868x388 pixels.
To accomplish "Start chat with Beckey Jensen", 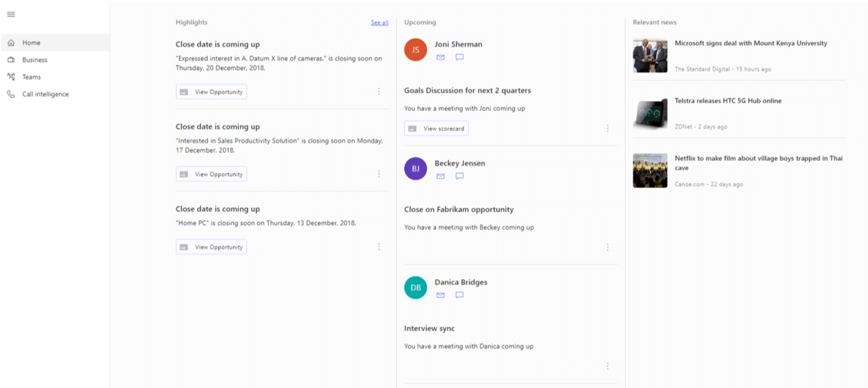I will coord(460,176).
